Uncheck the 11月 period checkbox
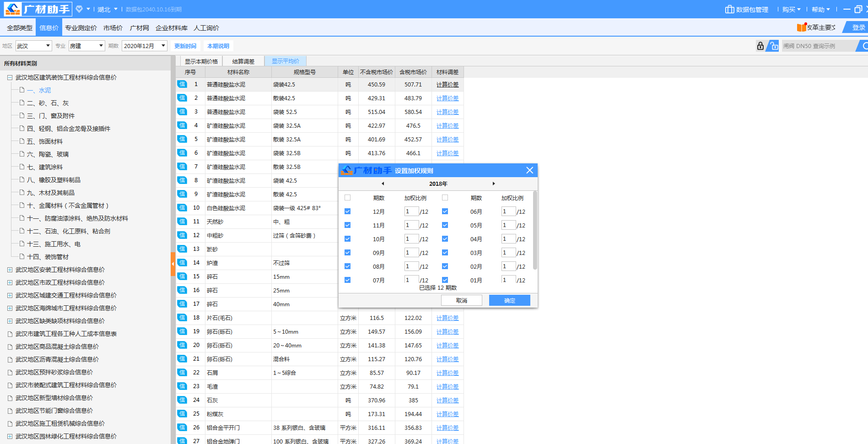This screenshot has height=444, width=868. (347, 225)
